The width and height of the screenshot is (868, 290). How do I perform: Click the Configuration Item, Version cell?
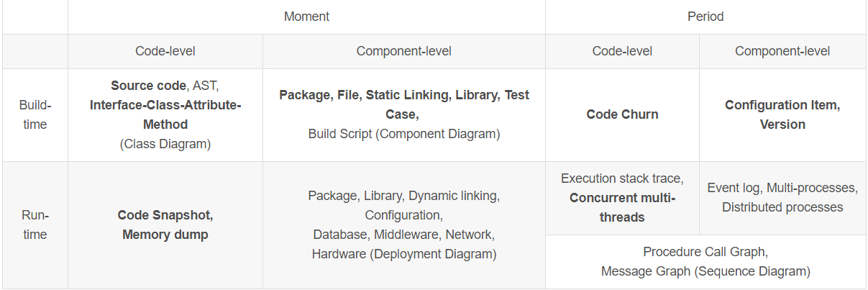click(782, 114)
